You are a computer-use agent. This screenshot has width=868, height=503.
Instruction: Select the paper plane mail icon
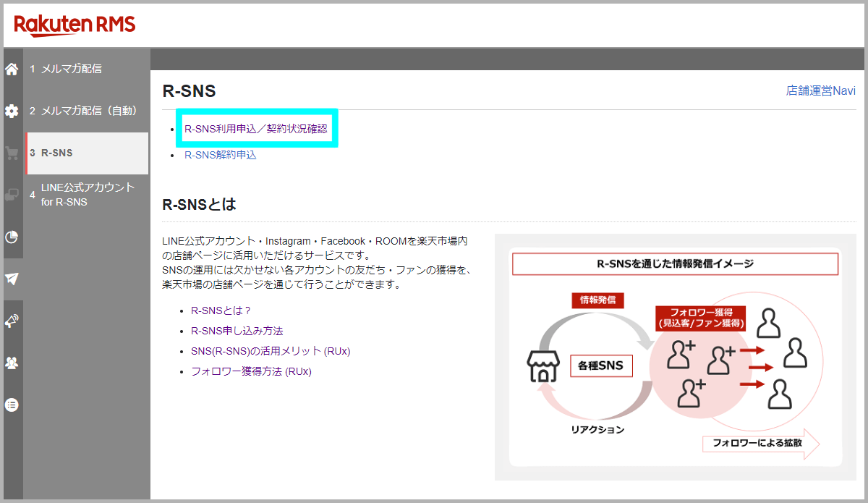coord(12,279)
